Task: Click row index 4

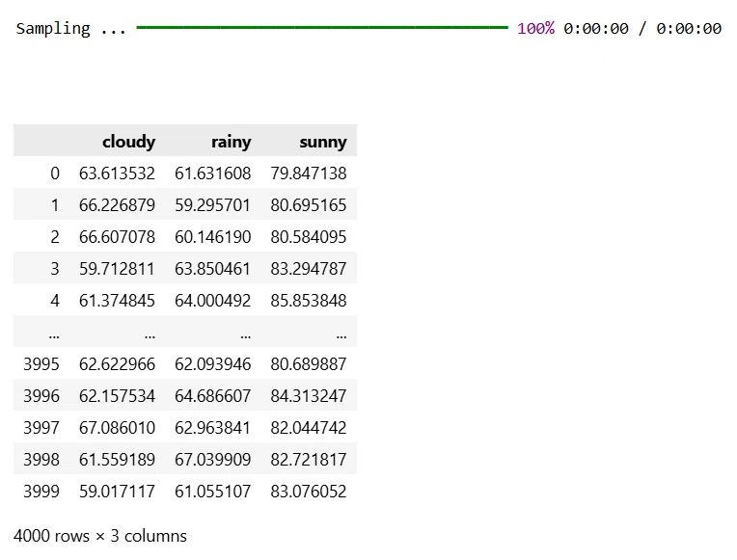Action: [x=55, y=301]
